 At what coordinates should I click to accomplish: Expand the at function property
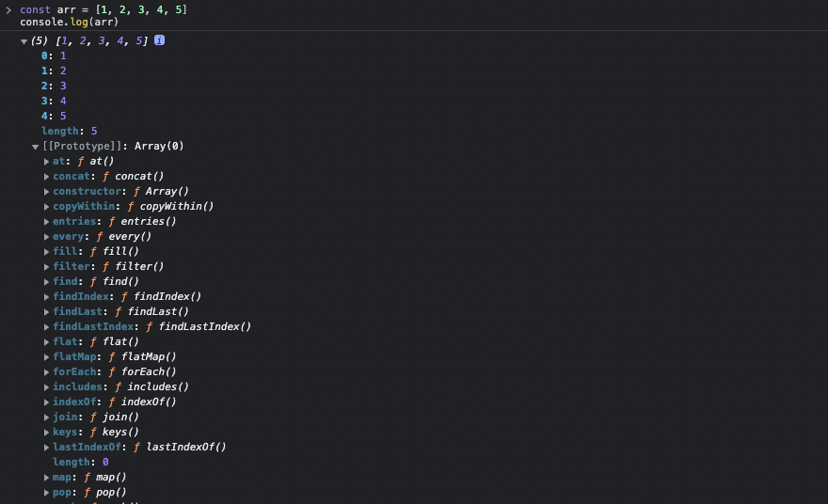tap(47, 162)
